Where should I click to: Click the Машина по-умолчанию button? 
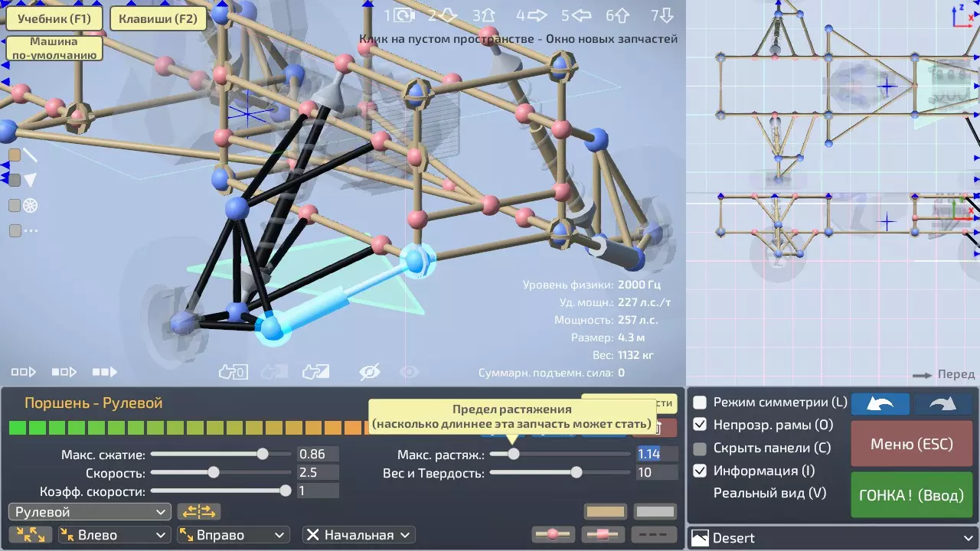pos(54,49)
